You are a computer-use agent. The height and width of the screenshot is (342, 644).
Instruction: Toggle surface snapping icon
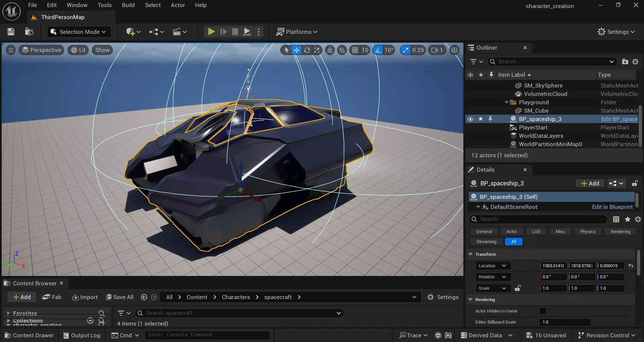point(342,50)
